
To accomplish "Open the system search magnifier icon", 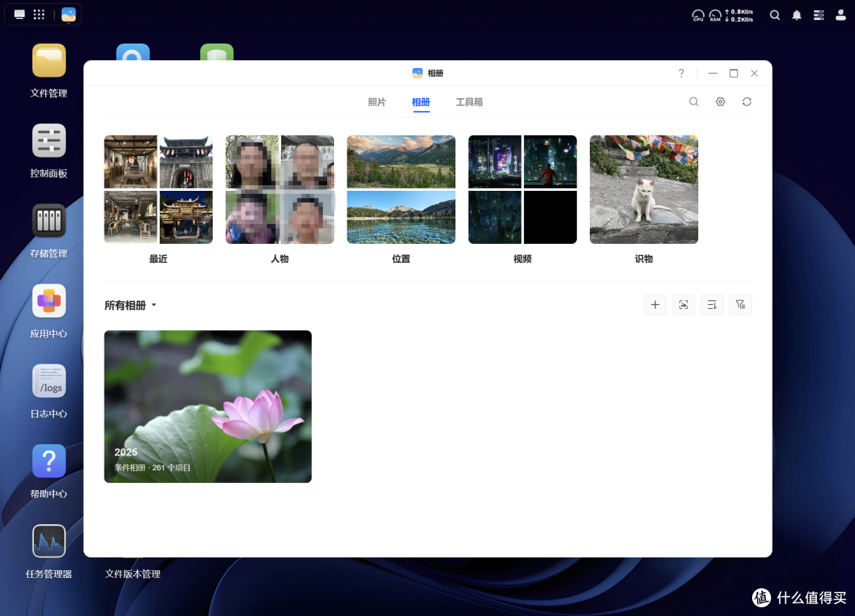I will point(775,15).
